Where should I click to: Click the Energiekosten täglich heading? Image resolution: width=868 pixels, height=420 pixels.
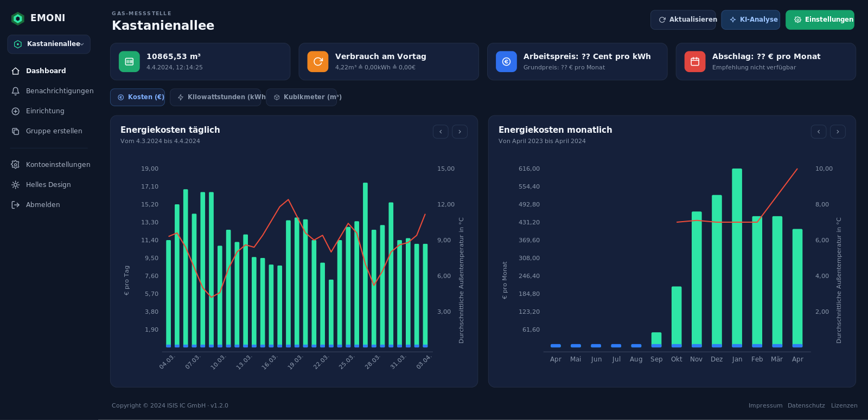[170, 130]
